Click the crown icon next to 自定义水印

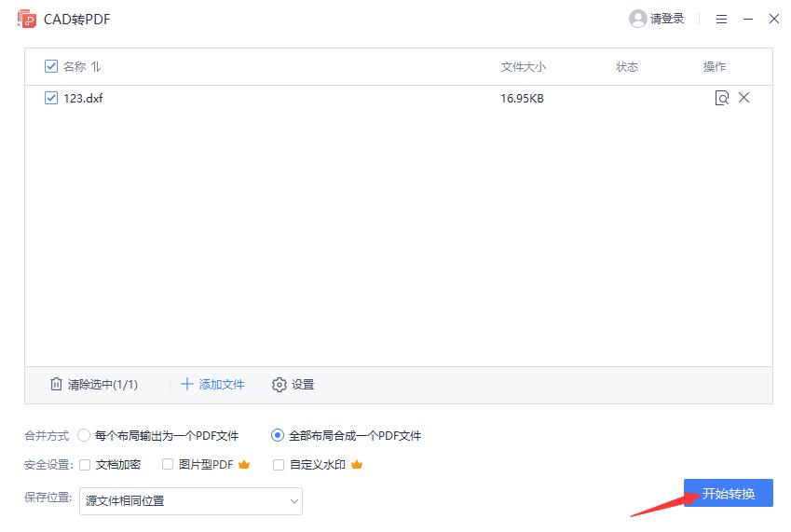point(357,464)
